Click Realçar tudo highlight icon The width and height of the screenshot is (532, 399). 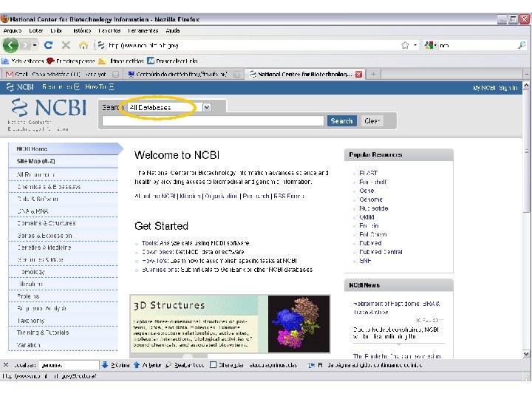pos(168,365)
